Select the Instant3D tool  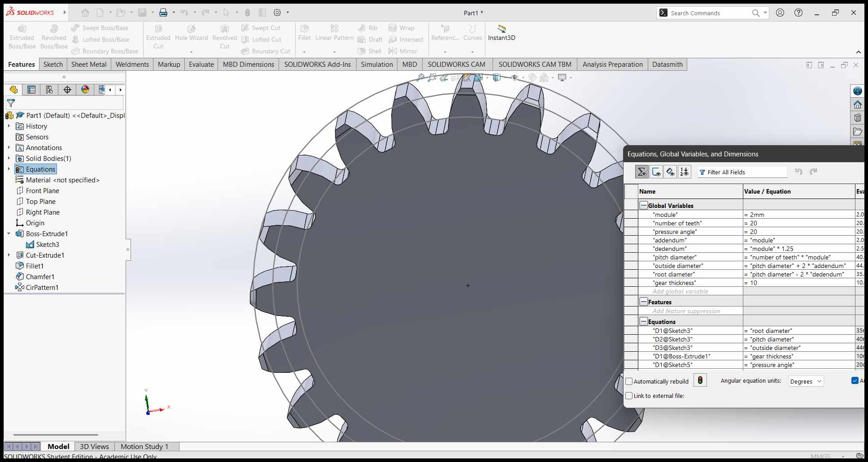click(502, 33)
